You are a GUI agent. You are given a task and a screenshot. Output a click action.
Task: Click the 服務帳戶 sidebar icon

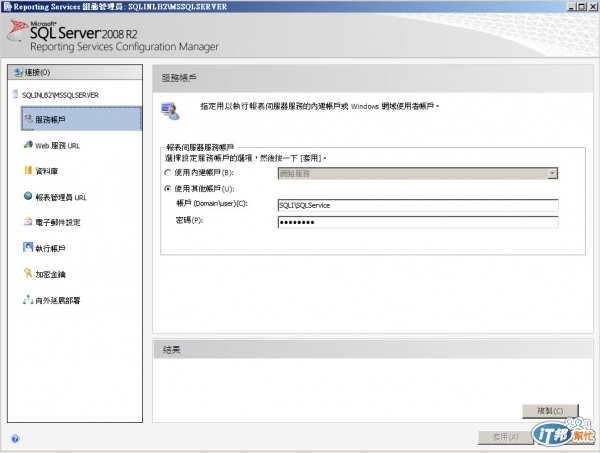point(28,119)
